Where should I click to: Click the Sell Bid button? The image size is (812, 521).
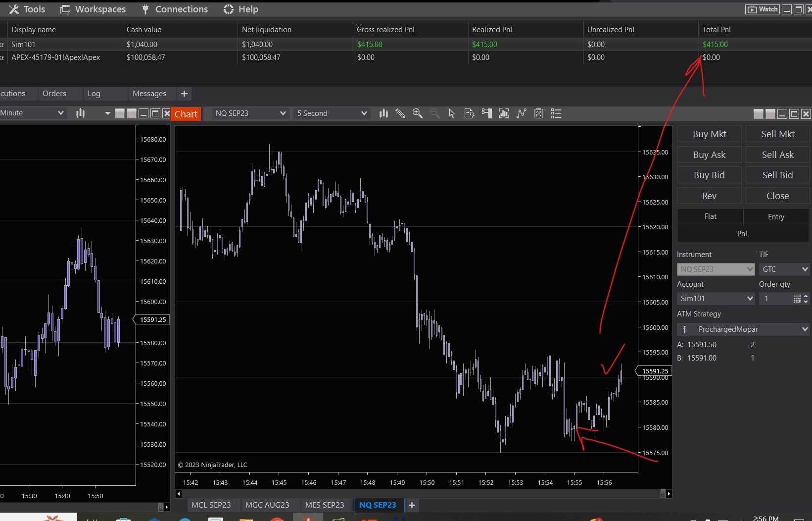coord(778,175)
